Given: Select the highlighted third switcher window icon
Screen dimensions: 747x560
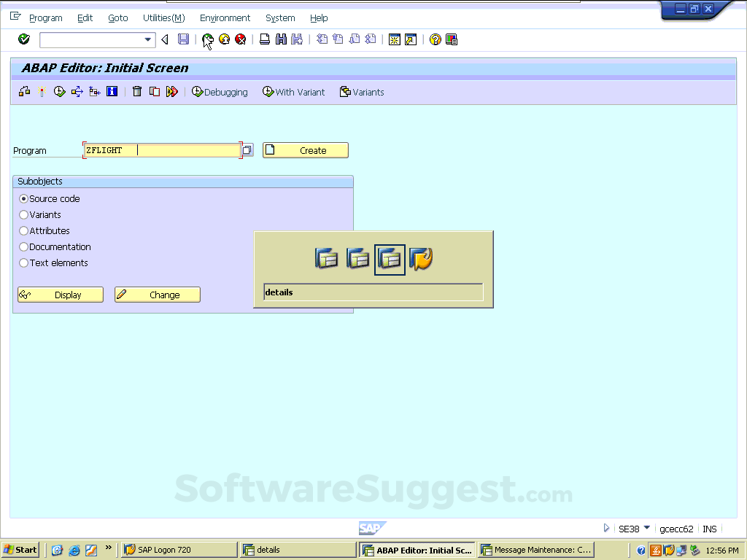Looking at the screenshot, I should click(390, 260).
